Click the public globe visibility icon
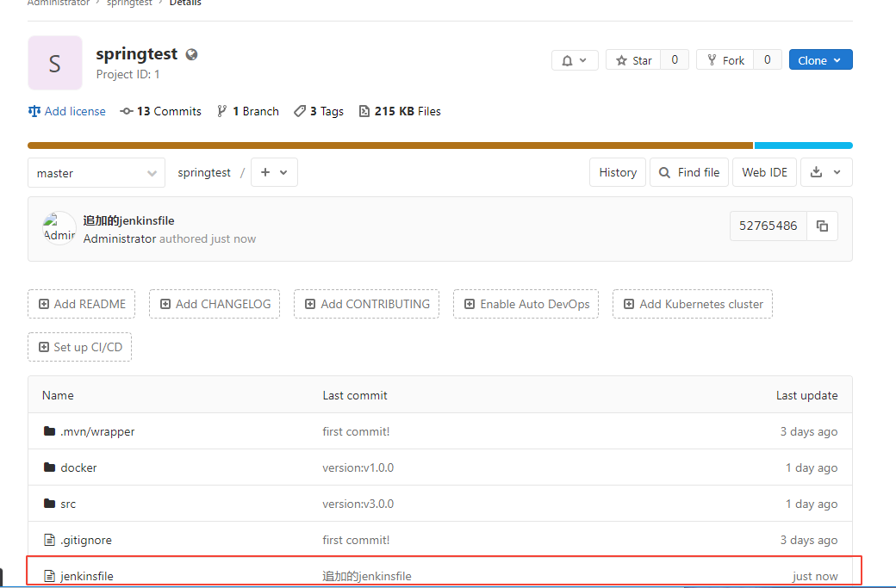This screenshot has width=896, height=588. pyautogui.click(x=192, y=54)
